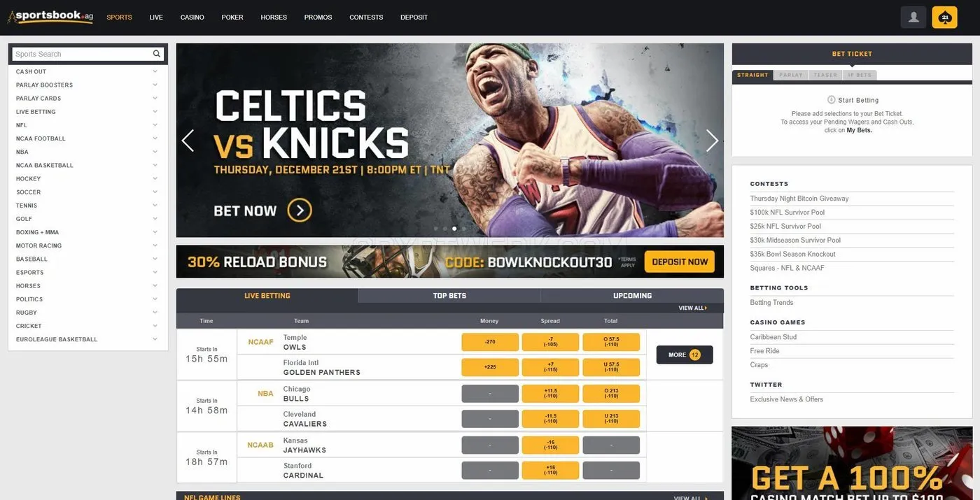Toggle Kansas Jayhawks -16 spread selection
The height and width of the screenshot is (500, 980).
550,445
